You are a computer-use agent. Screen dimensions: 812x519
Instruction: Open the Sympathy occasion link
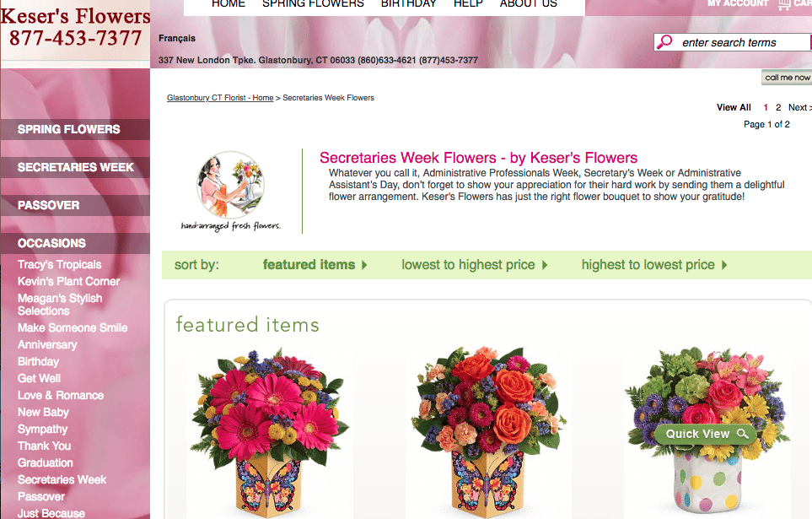pos(42,430)
